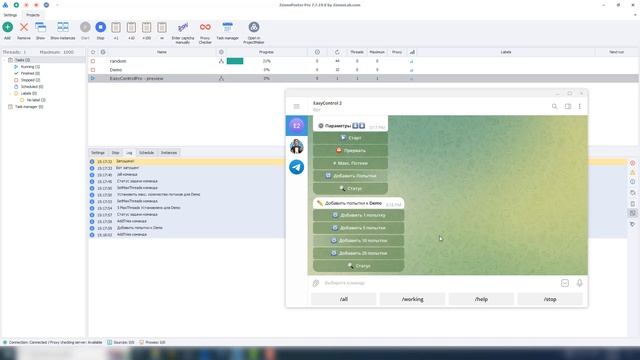Image resolution: width=640 pixels, height=360 pixels.
Task: Select Running filter in tasks tree
Action: (30, 67)
